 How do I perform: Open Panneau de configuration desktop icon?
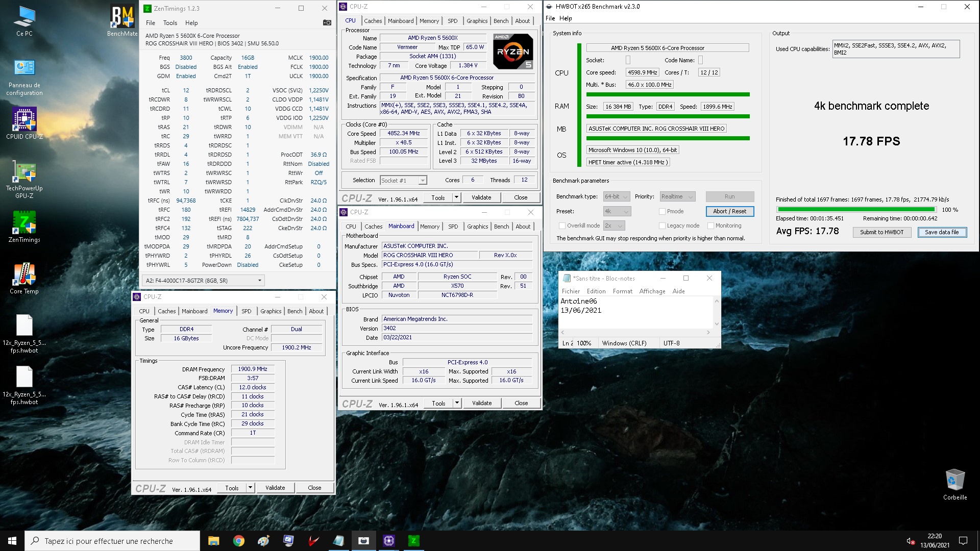24,78
